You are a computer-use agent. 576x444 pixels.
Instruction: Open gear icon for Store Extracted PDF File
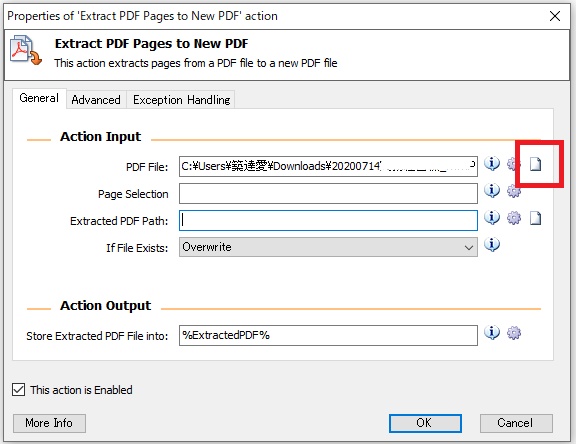pos(514,333)
